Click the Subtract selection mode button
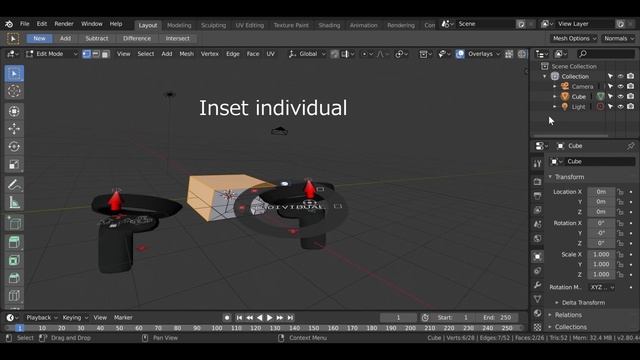Image resolution: width=640 pixels, height=360 pixels. pos(97,38)
